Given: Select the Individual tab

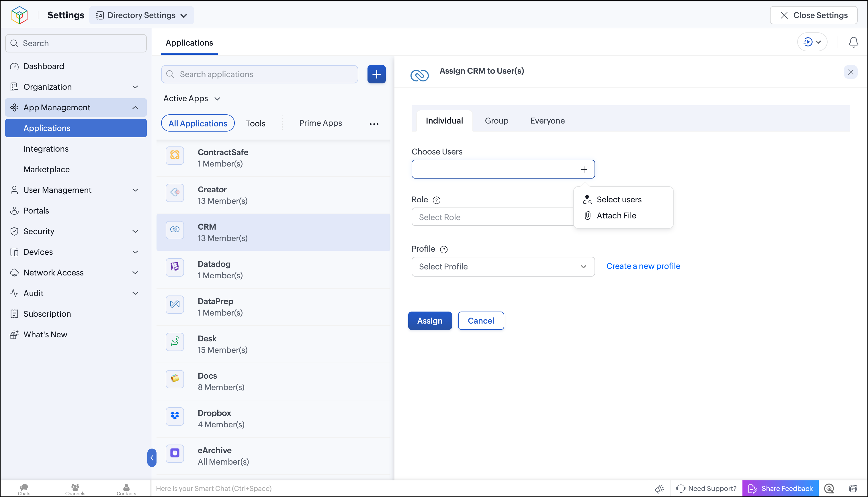Looking at the screenshot, I should pyautogui.click(x=444, y=121).
